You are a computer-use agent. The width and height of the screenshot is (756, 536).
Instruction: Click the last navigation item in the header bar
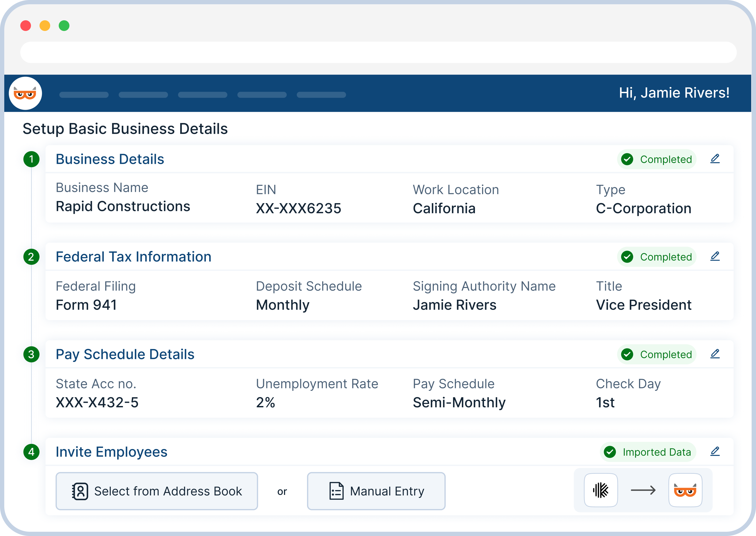click(x=321, y=95)
